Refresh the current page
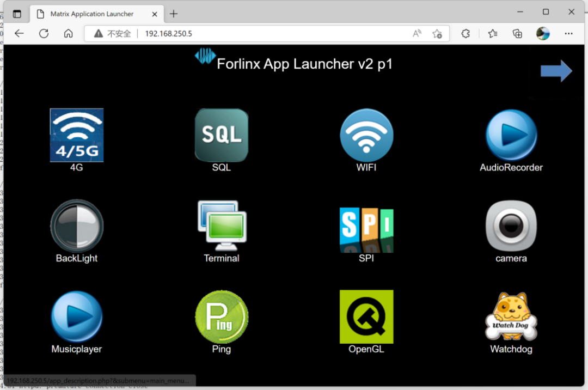 point(44,33)
